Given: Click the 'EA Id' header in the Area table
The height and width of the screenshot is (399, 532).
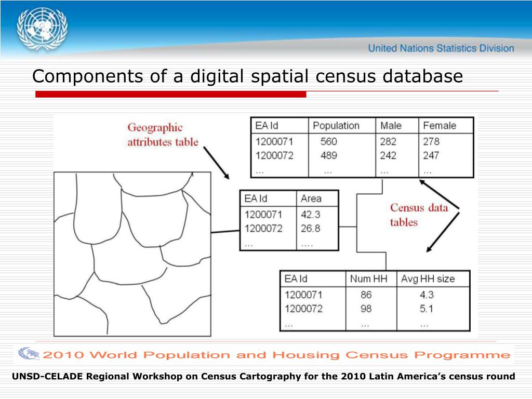Looking at the screenshot, I should (256, 198).
